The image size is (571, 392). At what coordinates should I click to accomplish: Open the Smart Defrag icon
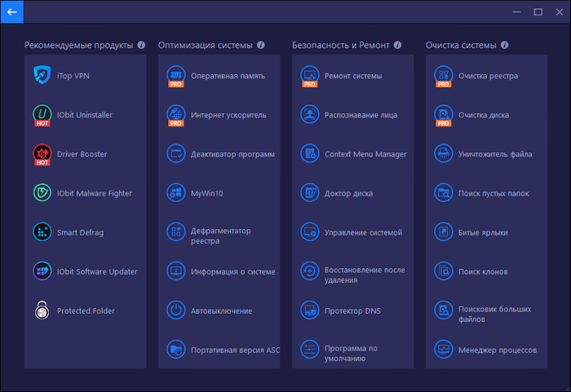coord(42,231)
